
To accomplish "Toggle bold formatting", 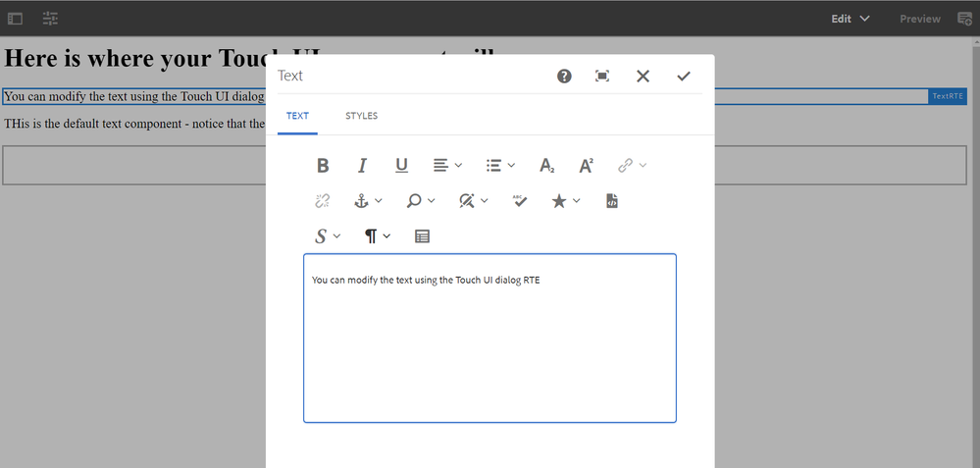I will pos(323,166).
